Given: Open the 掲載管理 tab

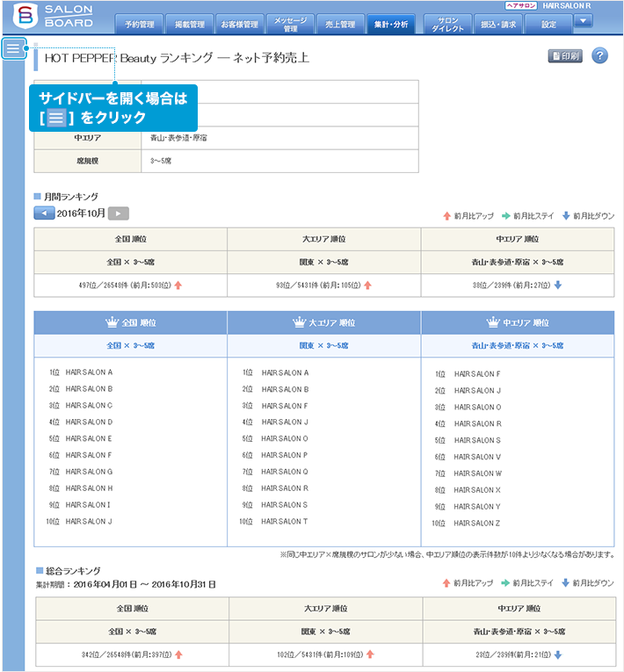Looking at the screenshot, I should coord(190,25).
